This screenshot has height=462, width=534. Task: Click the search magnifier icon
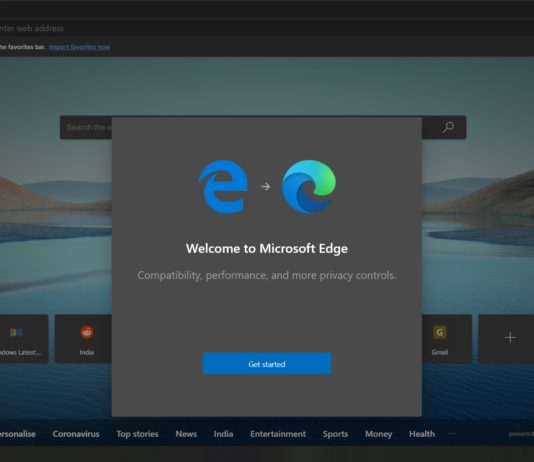click(x=448, y=127)
